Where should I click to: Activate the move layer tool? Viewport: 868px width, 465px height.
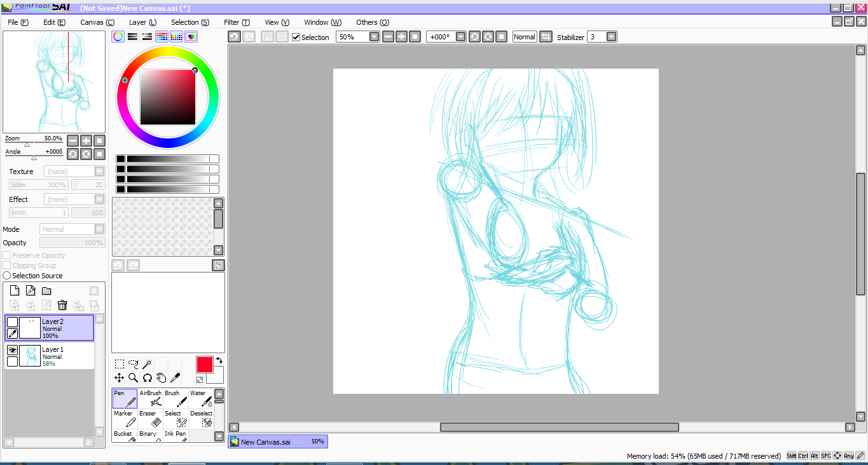(x=120, y=378)
